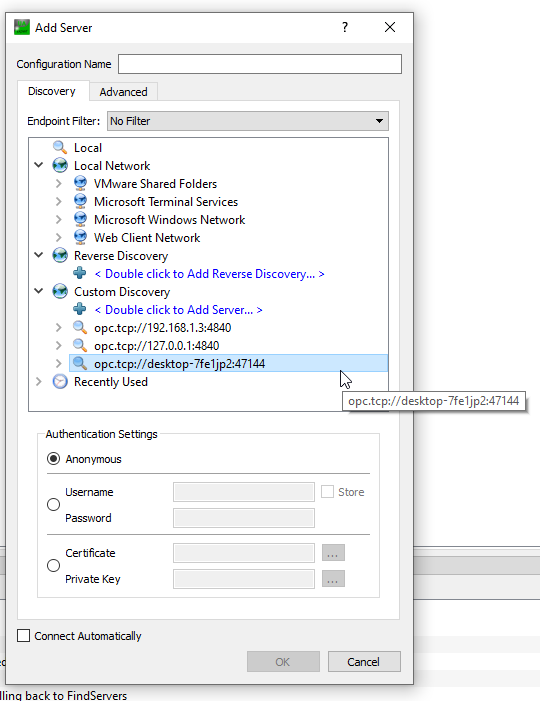Choose the Username and Password radio option
The height and width of the screenshot is (701, 540).
click(53, 505)
